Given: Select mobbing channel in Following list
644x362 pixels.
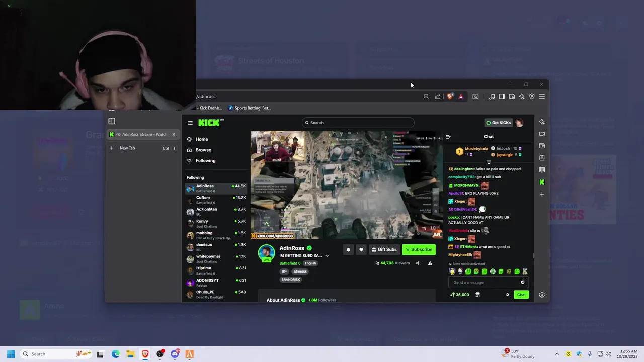Looking at the screenshot, I should (x=216, y=235).
